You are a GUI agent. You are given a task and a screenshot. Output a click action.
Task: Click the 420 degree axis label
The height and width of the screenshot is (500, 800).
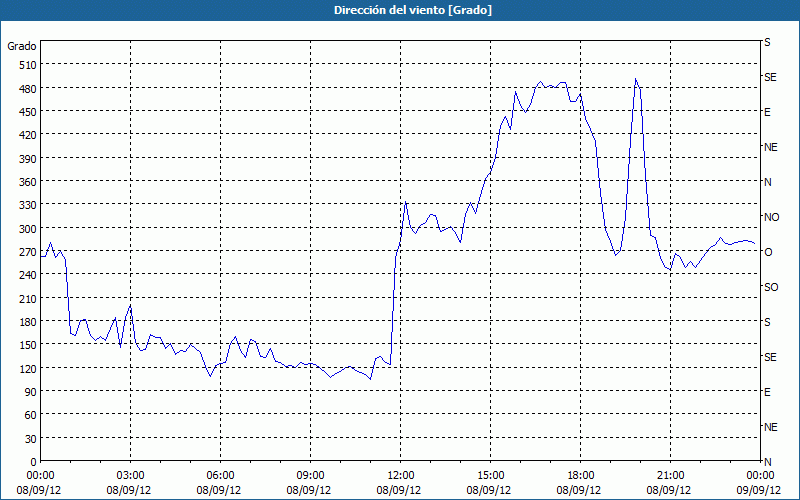click(x=28, y=135)
